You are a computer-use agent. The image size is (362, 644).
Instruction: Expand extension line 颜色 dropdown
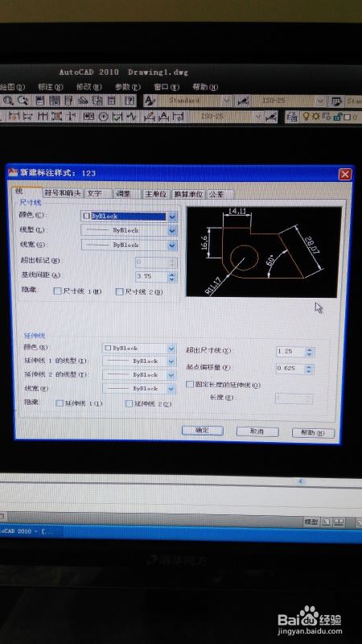click(x=171, y=349)
